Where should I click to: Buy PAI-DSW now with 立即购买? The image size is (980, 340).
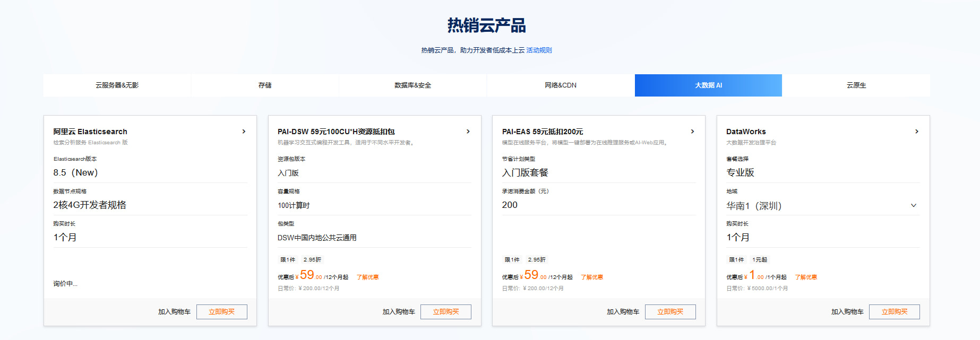(446, 312)
